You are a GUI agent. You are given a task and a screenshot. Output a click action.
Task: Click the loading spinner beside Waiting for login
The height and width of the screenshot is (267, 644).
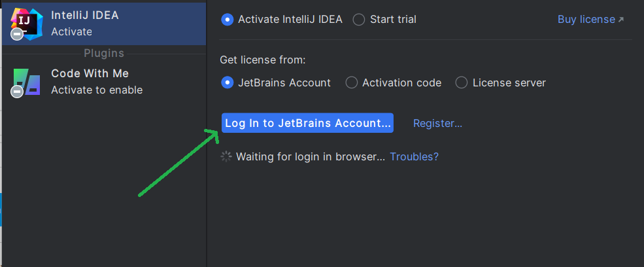pos(226,156)
